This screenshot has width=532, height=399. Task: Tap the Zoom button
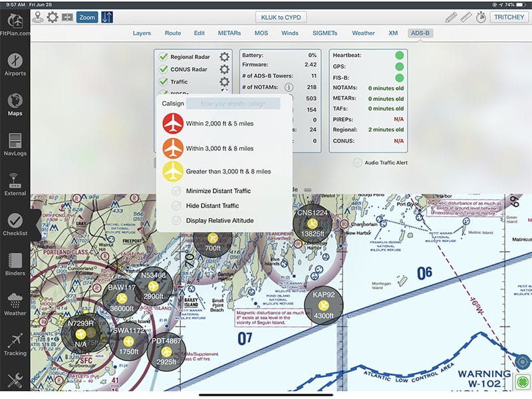pos(87,17)
